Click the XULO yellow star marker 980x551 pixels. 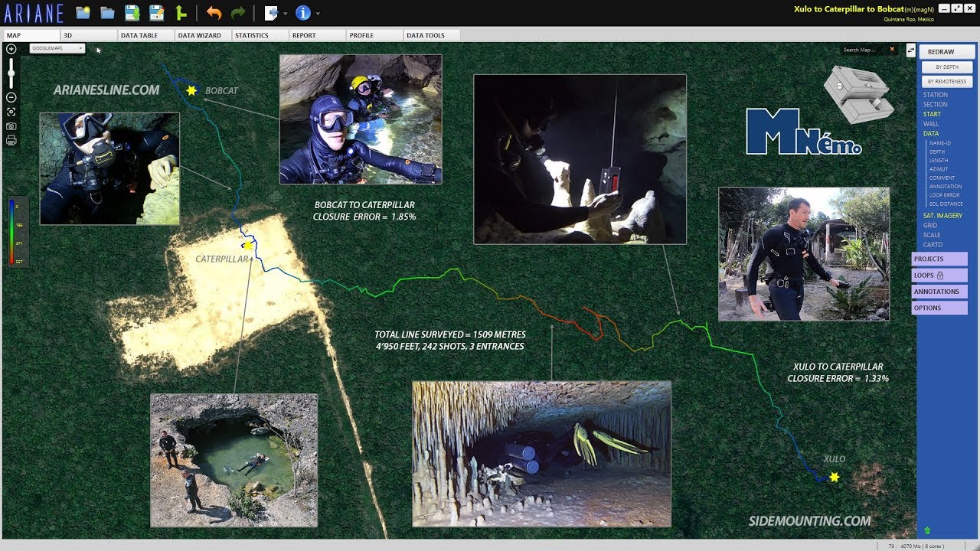(x=835, y=477)
